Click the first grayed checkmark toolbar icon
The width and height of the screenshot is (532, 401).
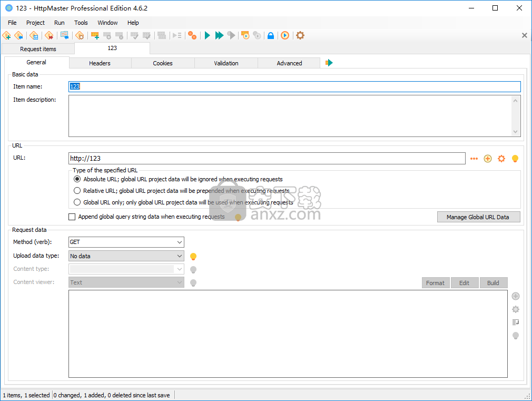pos(134,35)
